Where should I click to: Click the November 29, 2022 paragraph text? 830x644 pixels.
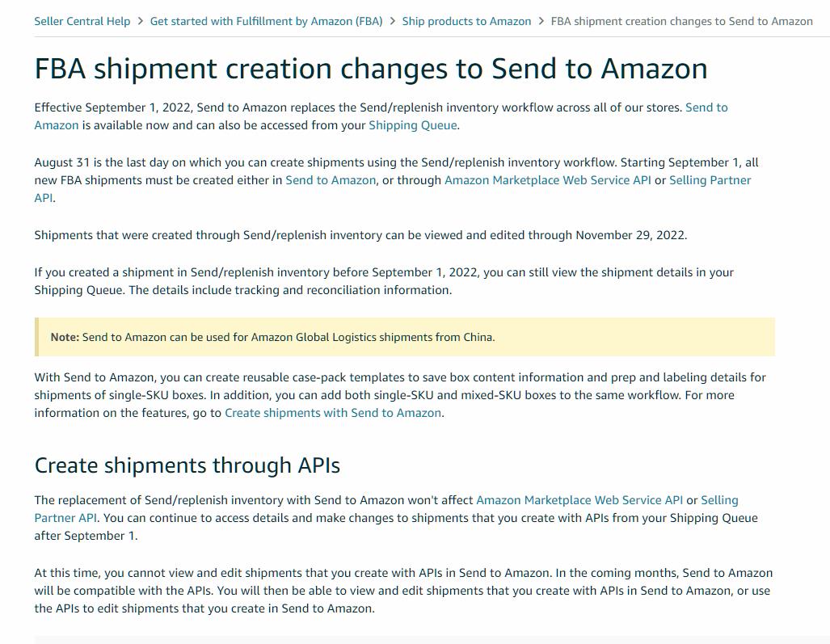360,235
